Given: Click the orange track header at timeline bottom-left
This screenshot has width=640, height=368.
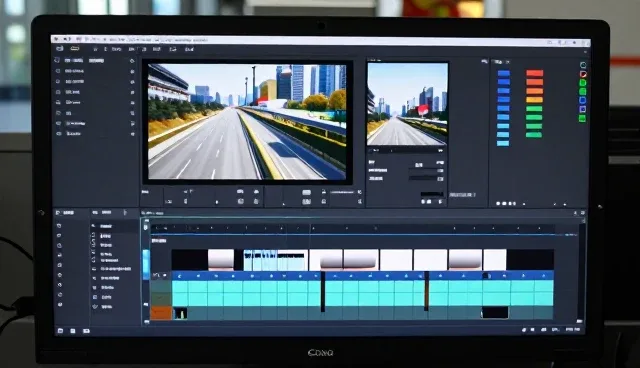Looking at the screenshot, I should click(161, 313).
